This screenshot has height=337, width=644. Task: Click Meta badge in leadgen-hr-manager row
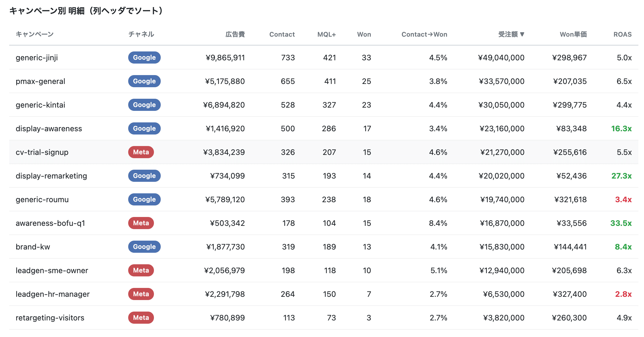pos(141,294)
